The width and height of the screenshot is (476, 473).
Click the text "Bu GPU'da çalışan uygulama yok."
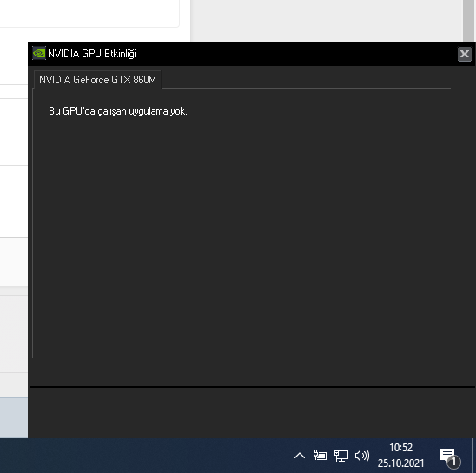[x=118, y=111]
